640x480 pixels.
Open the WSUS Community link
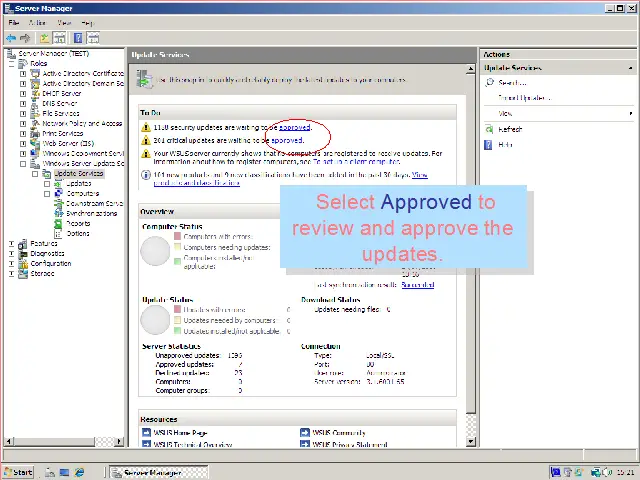point(338,433)
